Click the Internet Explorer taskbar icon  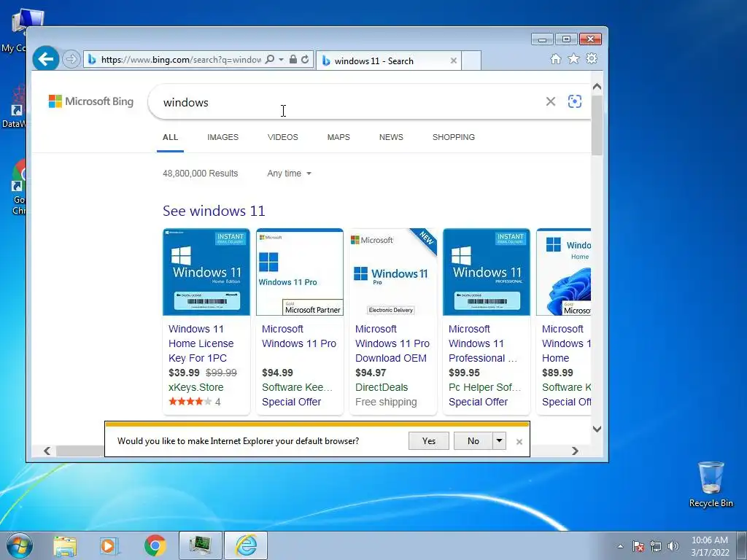click(246, 545)
